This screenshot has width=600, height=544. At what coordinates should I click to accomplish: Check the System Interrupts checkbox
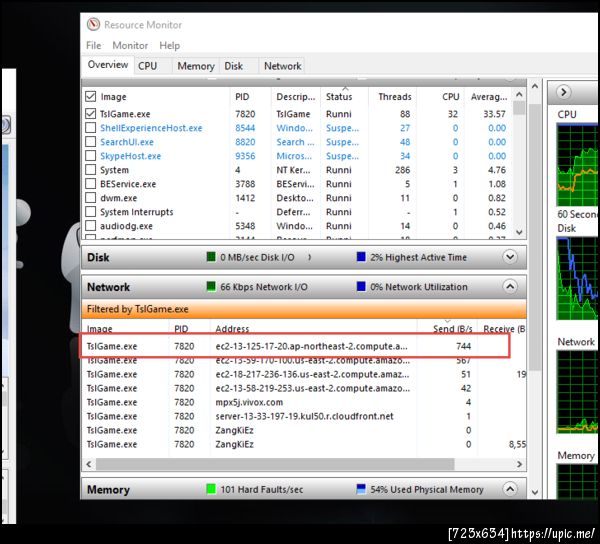[x=91, y=212]
